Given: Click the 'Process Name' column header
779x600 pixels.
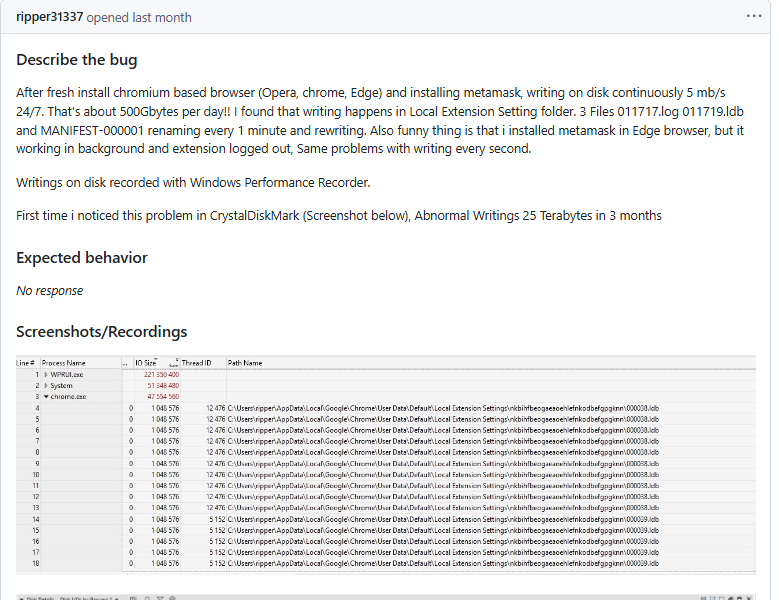Looking at the screenshot, I should click(x=64, y=363).
